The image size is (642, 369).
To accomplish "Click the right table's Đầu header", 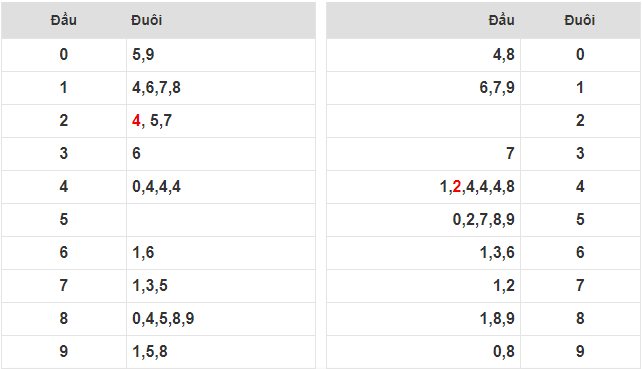I will [501, 20].
